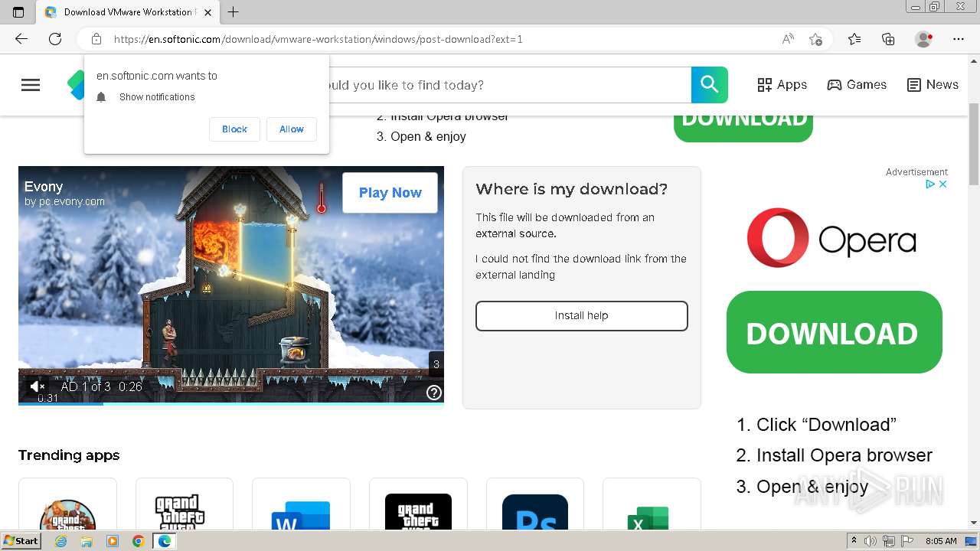
Task: Open Read aloud in address bar
Action: (x=788, y=39)
